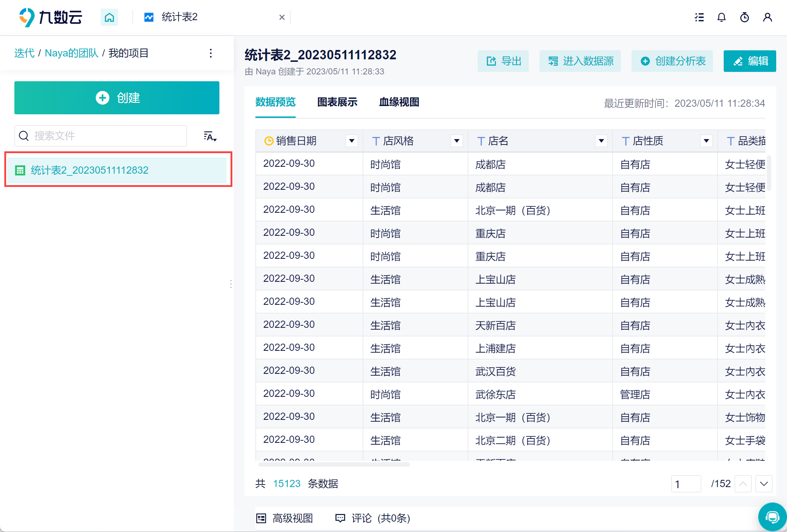Click the Naya的团队 breadcrumb link
This screenshot has width=787, height=532.
(72, 53)
